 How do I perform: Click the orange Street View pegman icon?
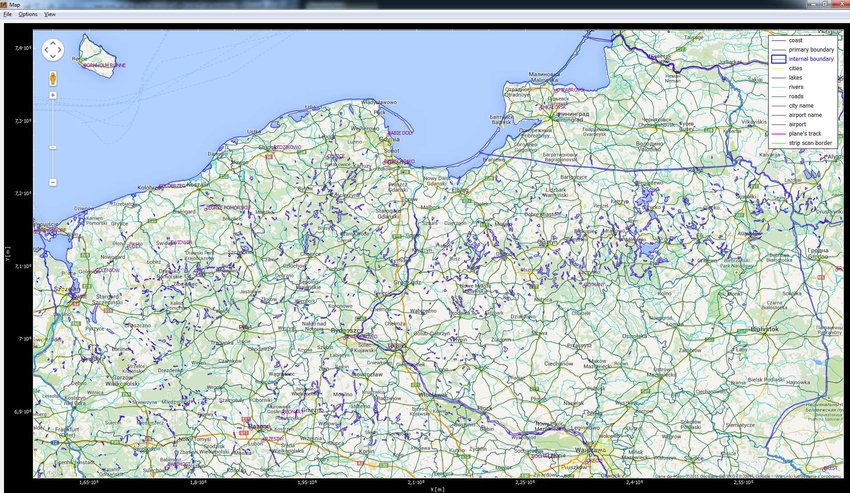53,78
